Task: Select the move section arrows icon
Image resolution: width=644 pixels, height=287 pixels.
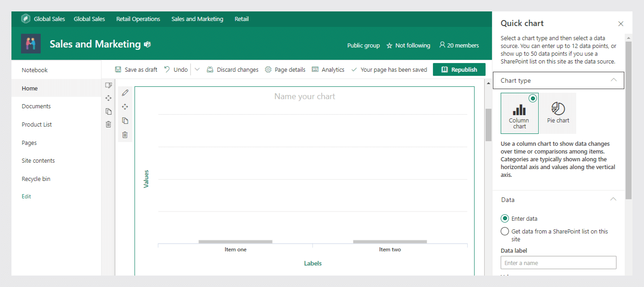Action: [108, 98]
